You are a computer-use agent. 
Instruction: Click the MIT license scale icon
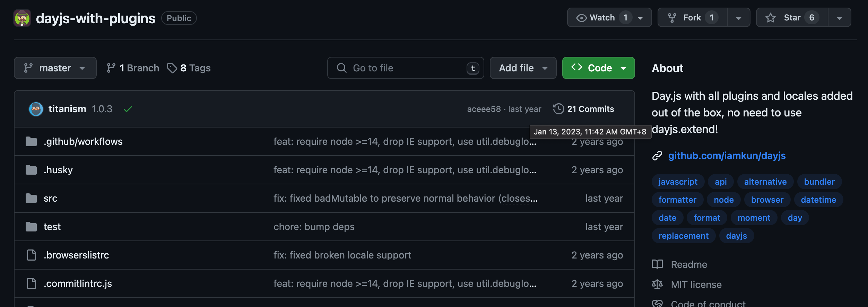pos(657,284)
